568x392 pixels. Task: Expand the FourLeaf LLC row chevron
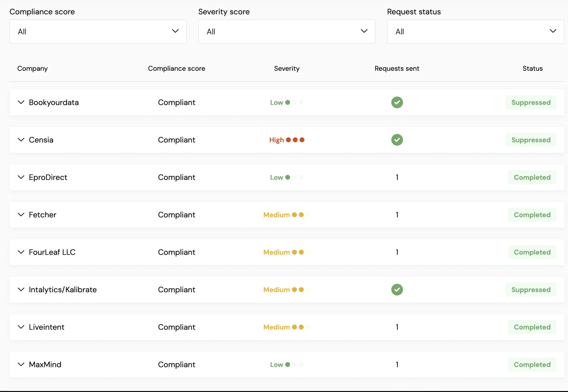21,252
